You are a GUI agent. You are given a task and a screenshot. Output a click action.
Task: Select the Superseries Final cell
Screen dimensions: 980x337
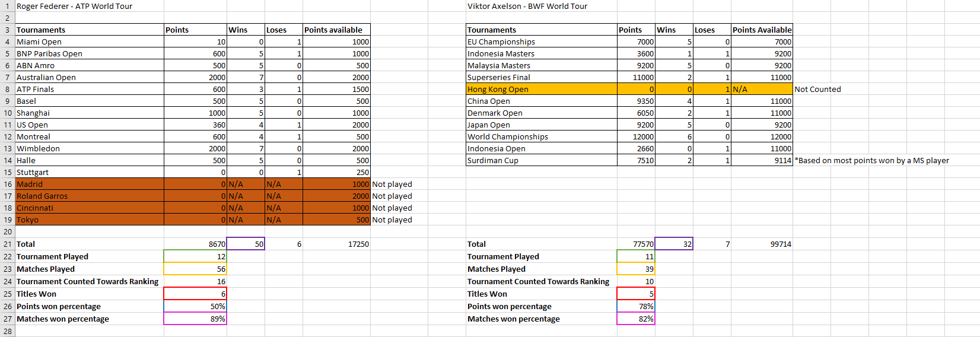pos(542,77)
